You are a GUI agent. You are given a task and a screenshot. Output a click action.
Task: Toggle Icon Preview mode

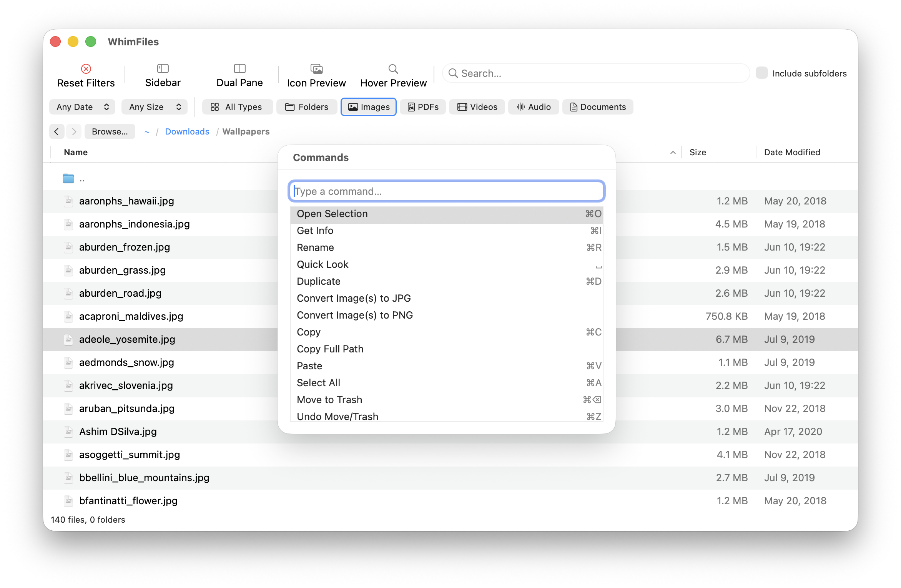[316, 69]
